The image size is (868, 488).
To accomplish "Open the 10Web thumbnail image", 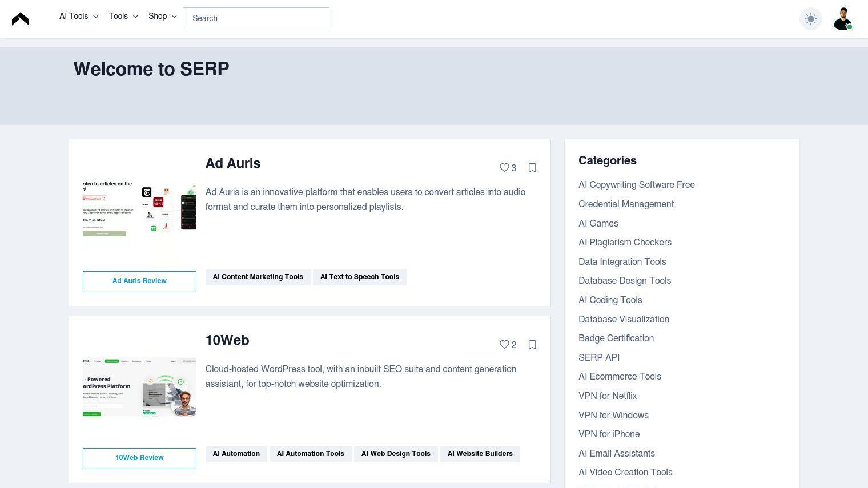I will click(139, 387).
